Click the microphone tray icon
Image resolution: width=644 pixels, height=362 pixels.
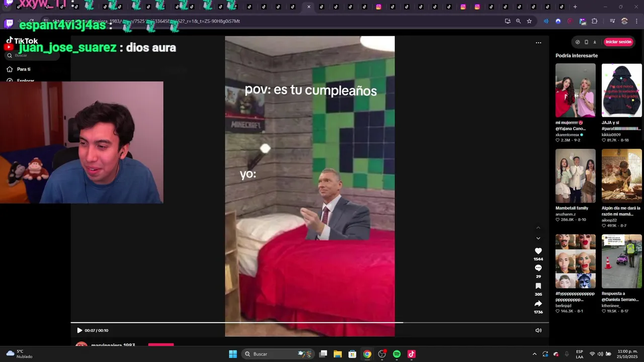[x=567, y=354]
